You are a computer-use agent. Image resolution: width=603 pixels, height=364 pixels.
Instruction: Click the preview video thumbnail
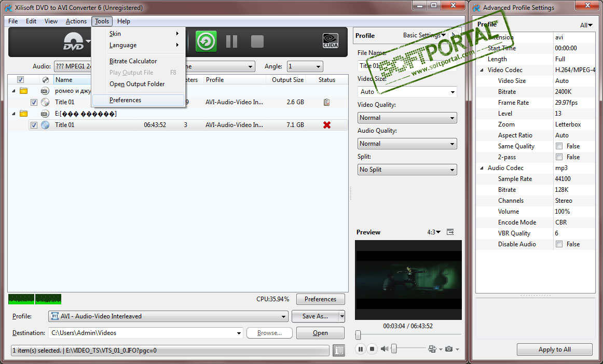tap(408, 280)
